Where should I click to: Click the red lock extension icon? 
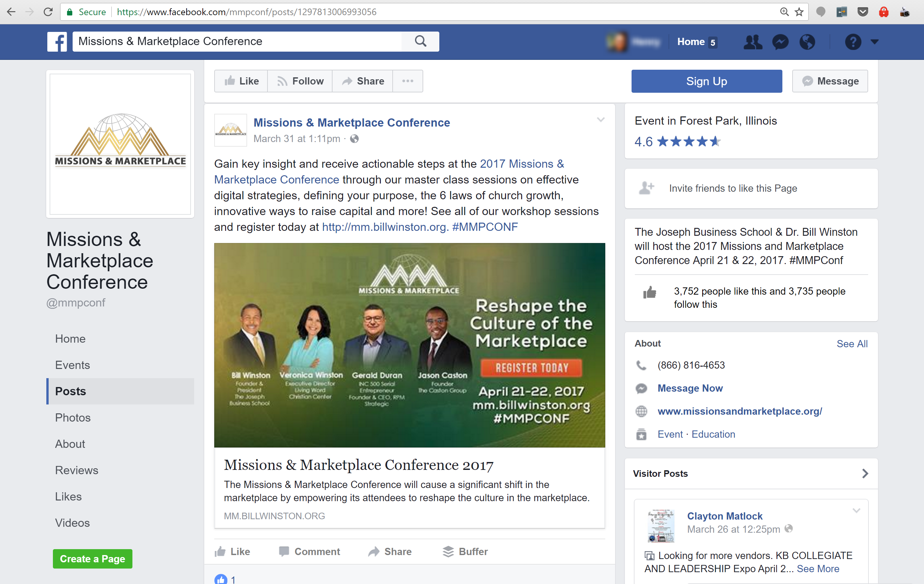click(x=884, y=12)
